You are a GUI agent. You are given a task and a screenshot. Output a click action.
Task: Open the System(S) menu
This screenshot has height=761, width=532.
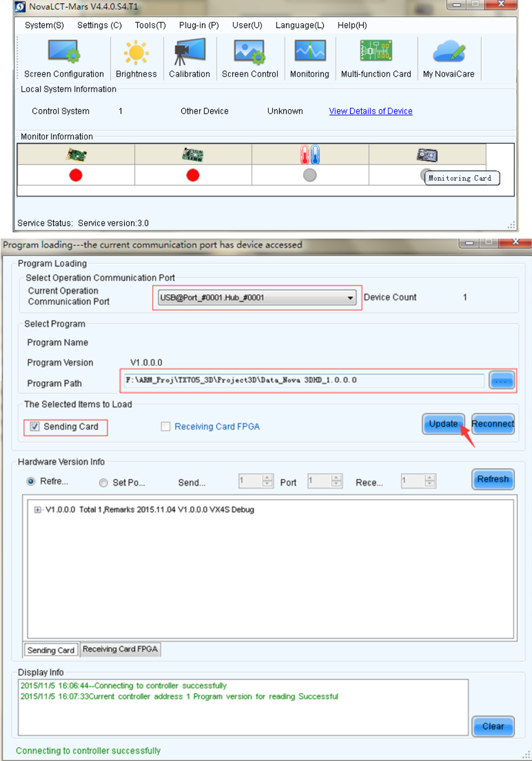[x=45, y=25]
